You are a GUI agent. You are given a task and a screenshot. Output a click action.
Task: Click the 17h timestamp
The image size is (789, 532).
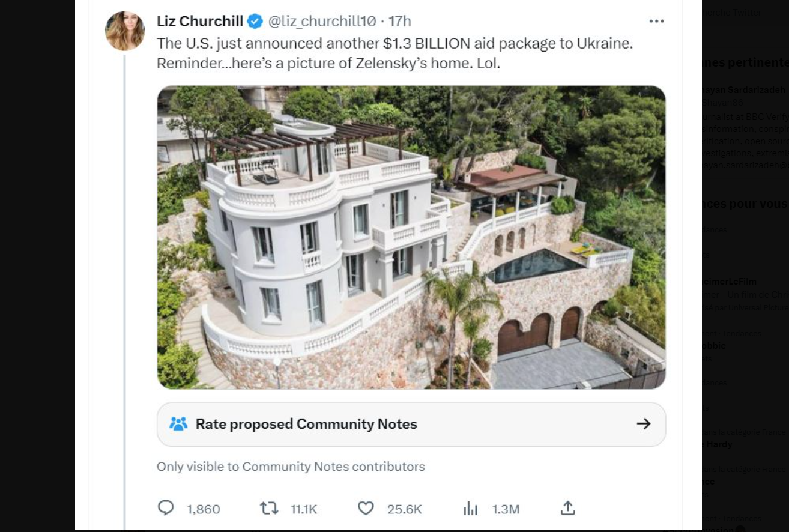[399, 22]
